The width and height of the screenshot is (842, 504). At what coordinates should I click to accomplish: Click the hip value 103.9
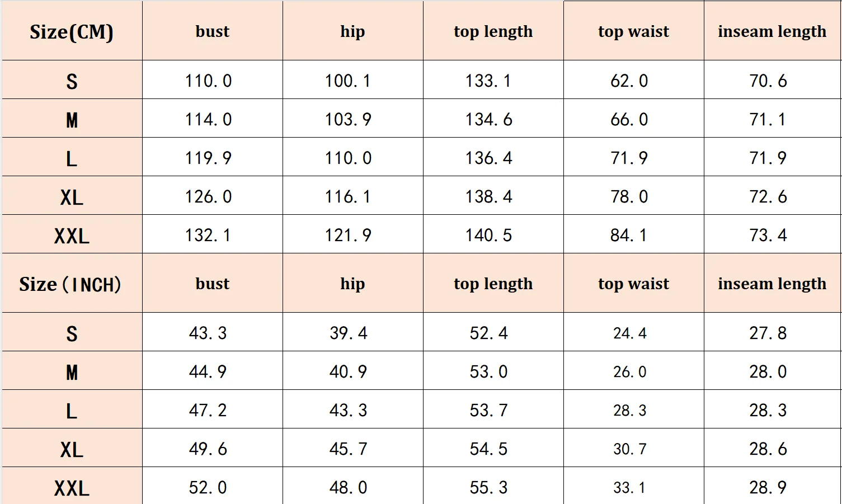[348, 120]
